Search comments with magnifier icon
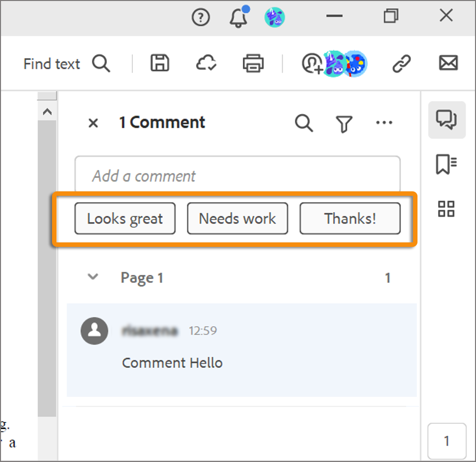The height and width of the screenshot is (462, 476). (304, 123)
